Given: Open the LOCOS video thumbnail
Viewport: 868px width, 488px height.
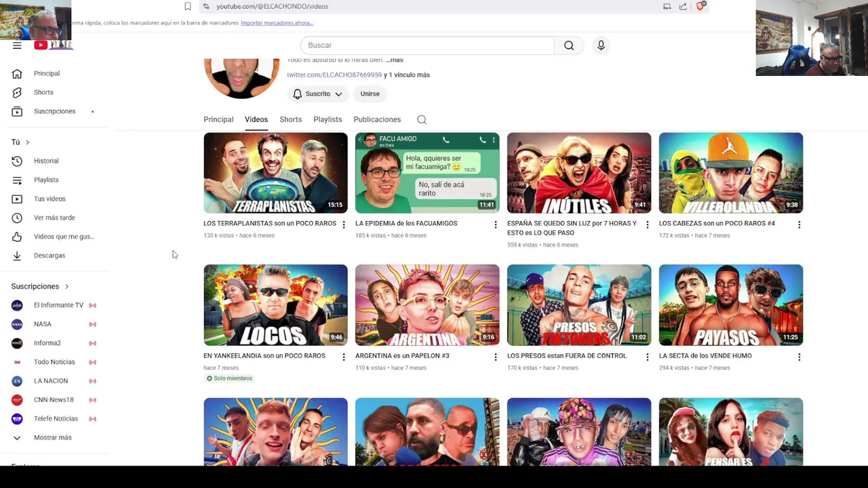Looking at the screenshot, I should point(275,305).
